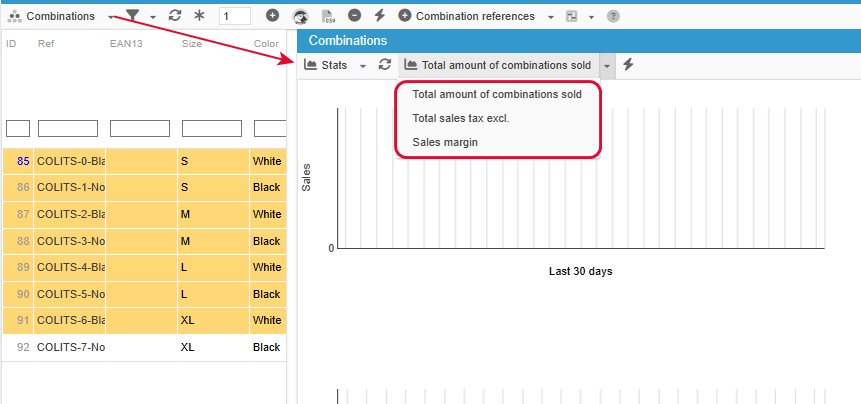Refresh the combinations grid
Viewport: 861px width, 404px height.
[175, 16]
